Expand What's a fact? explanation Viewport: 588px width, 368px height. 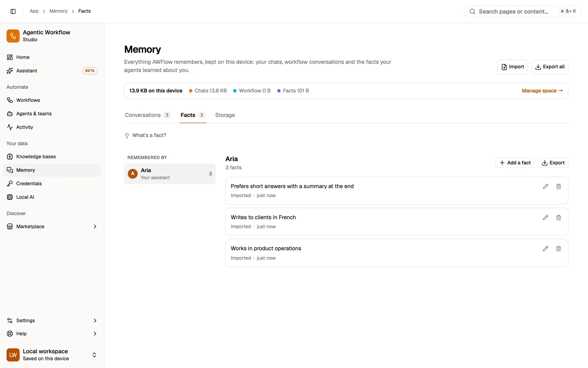146,135
